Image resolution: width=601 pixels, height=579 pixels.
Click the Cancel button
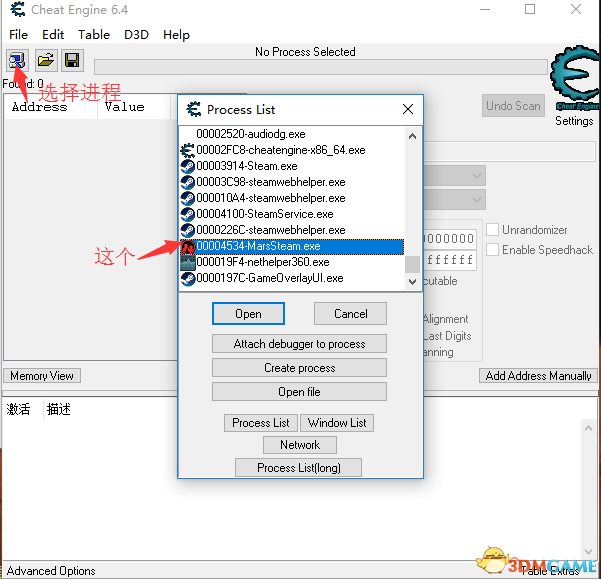click(350, 313)
